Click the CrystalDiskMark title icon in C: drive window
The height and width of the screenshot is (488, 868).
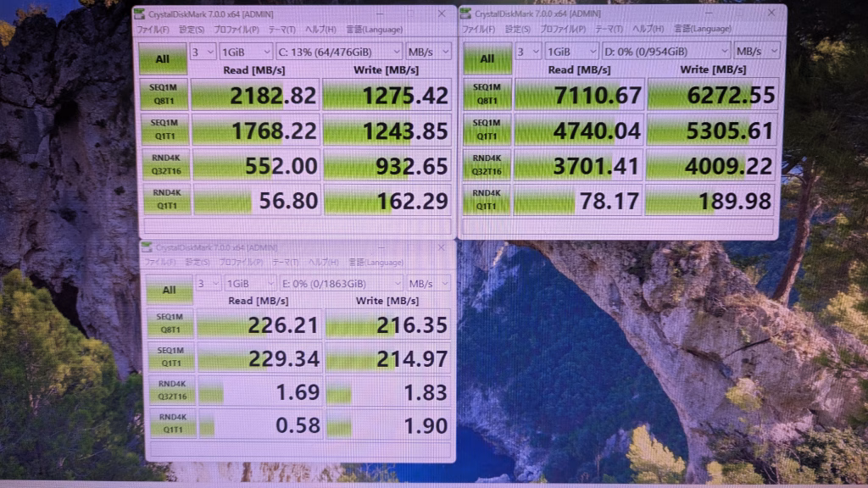click(141, 14)
